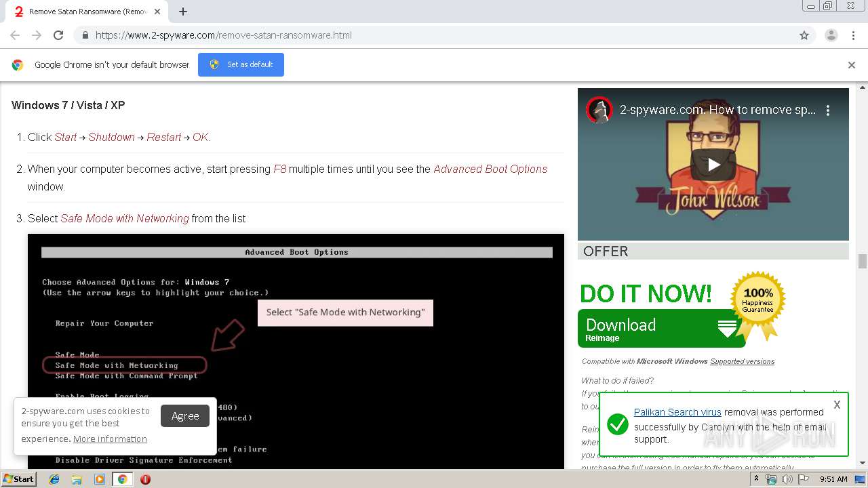Click the red 'Restart' step text
868x488 pixels.
point(164,137)
